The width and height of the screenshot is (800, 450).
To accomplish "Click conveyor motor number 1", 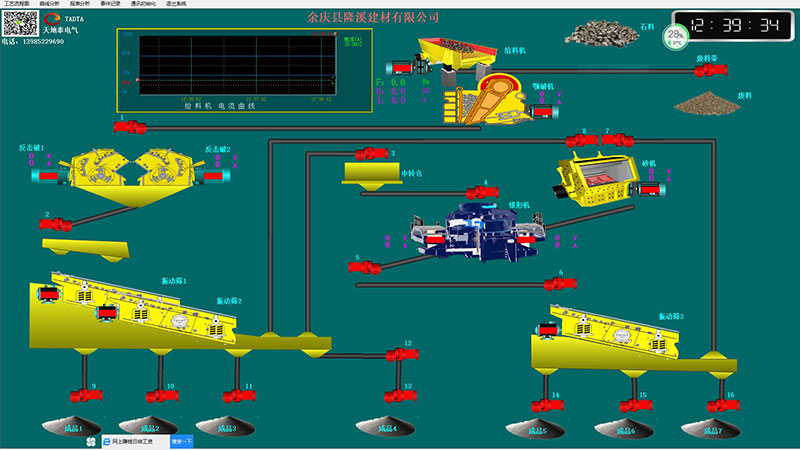I will (x=131, y=126).
